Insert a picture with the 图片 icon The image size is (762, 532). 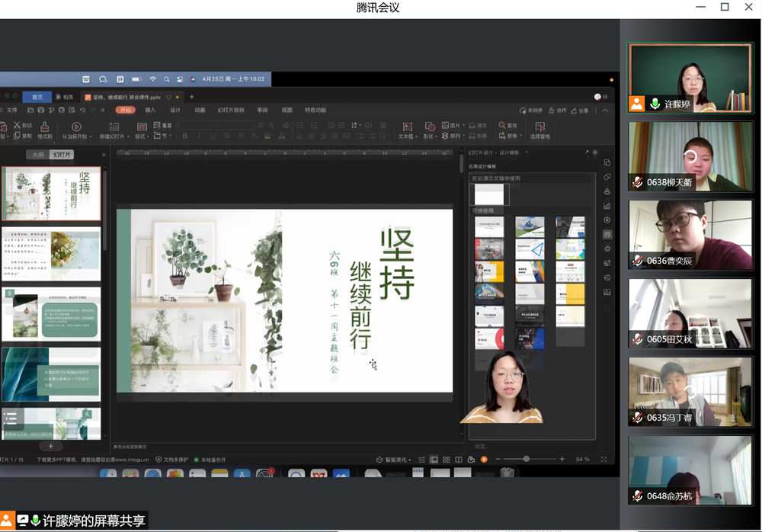click(x=445, y=125)
